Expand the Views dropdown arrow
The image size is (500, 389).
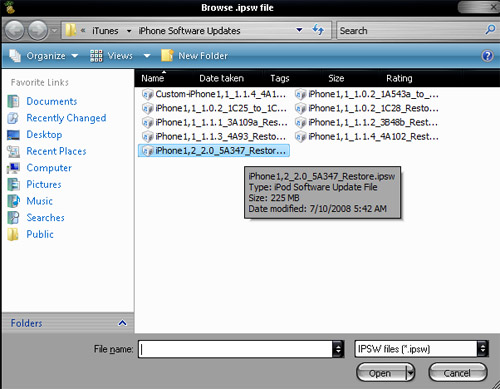tap(147, 56)
